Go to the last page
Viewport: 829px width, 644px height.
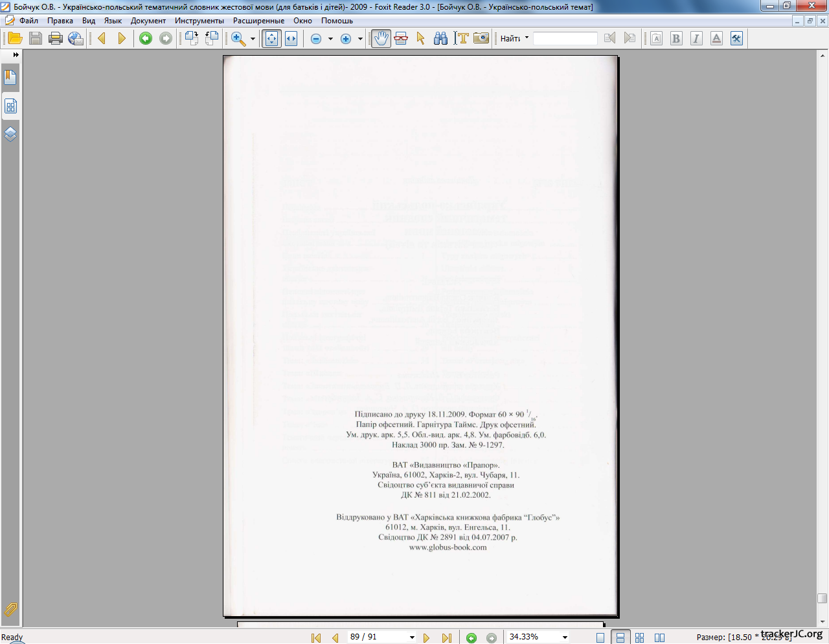[446, 638]
